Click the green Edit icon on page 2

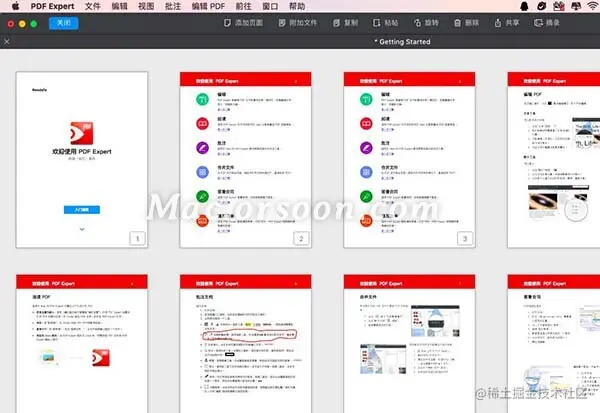[x=202, y=99]
